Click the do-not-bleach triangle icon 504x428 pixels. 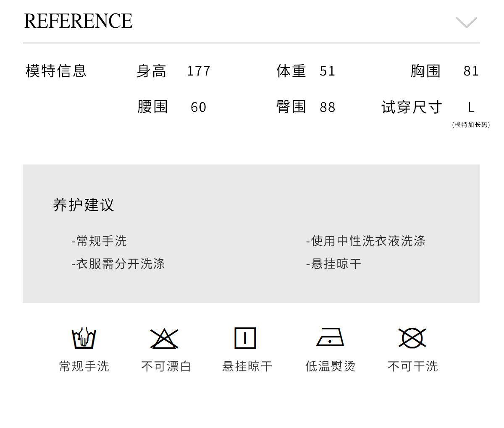click(x=164, y=339)
